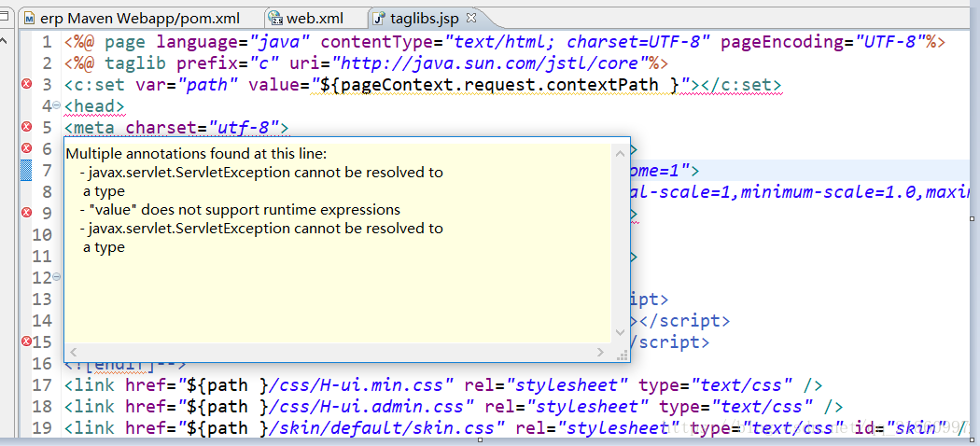Click the blue marker on line 7

(26, 170)
